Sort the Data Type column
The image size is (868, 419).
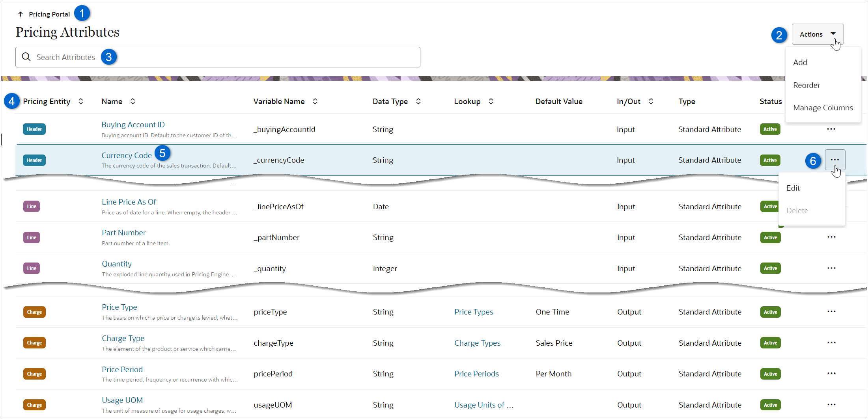(418, 101)
